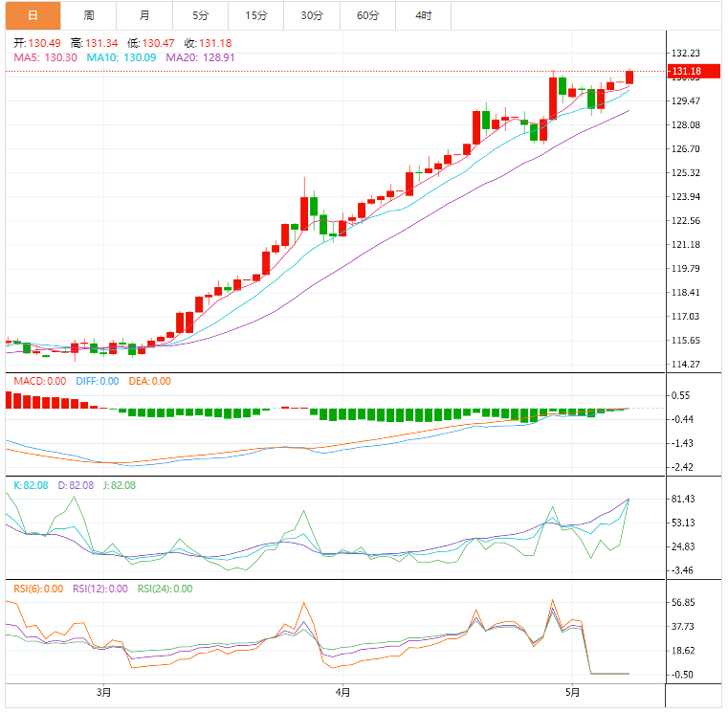The width and height of the screenshot is (728, 712).
Task: Click the MA5 legend label
Action: (45, 57)
